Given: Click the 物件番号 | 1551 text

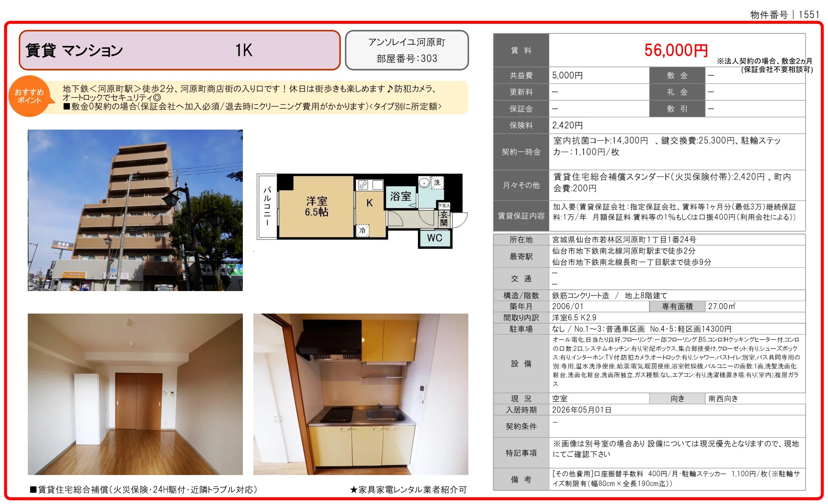Looking at the screenshot, I should point(785,15).
